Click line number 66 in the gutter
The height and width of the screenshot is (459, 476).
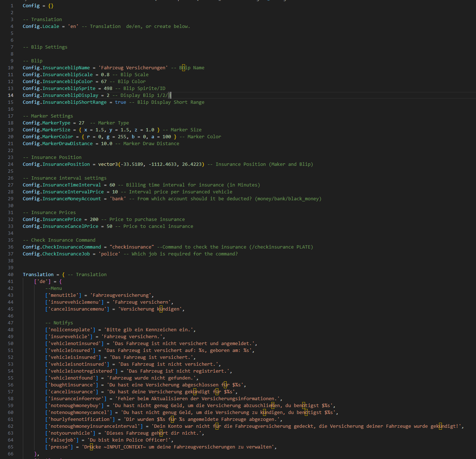pyautogui.click(x=11, y=454)
